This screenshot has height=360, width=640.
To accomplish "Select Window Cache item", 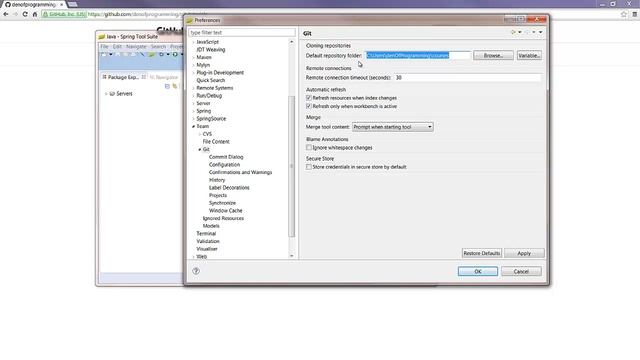I will click(x=225, y=211).
